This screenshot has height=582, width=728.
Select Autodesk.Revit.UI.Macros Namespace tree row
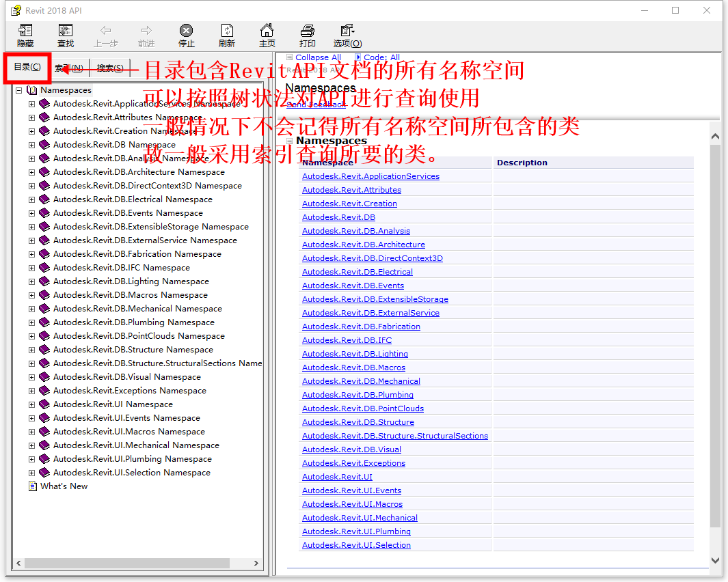[x=129, y=432]
